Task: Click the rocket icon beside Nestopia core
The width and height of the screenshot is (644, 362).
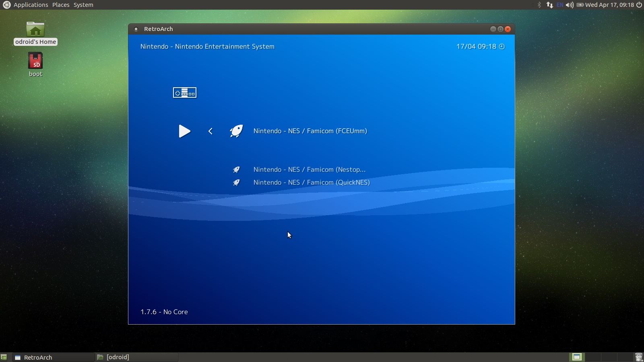Action: (236, 170)
